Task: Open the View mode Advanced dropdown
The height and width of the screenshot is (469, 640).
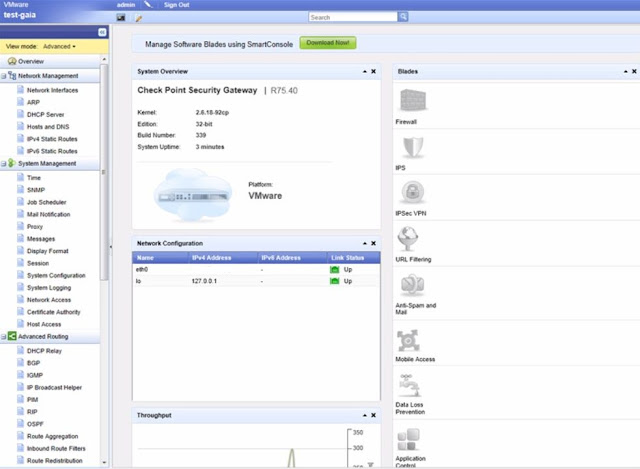Action: pos(59,47)
